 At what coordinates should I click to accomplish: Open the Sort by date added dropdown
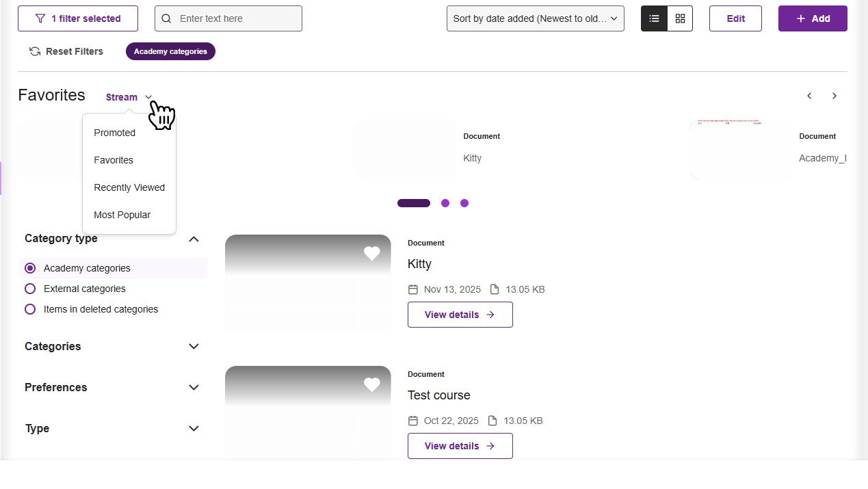point(536,18)
